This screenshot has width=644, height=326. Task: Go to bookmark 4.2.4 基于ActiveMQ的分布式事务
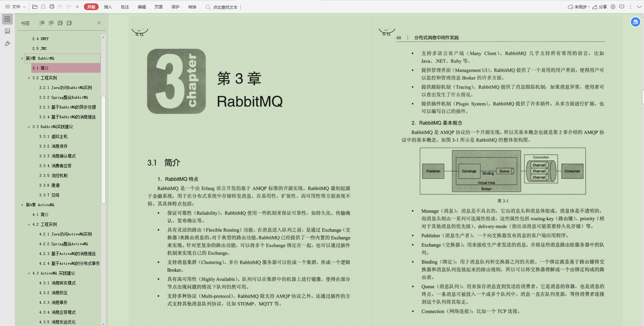coord(69,263)
